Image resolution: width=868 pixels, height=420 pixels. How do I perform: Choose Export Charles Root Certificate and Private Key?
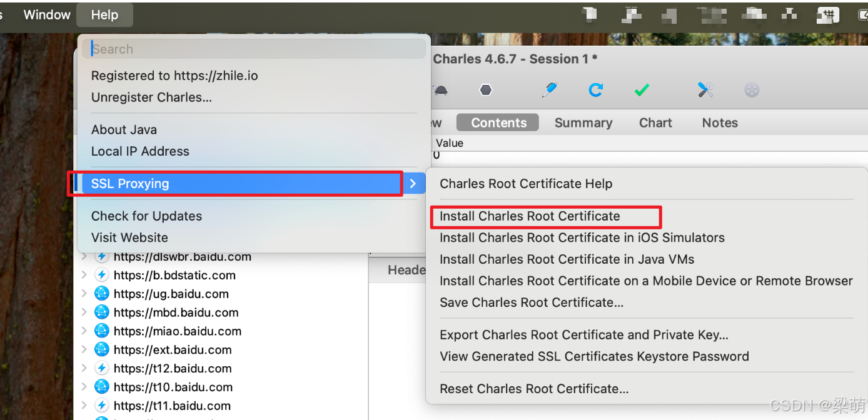pos(584,335)
